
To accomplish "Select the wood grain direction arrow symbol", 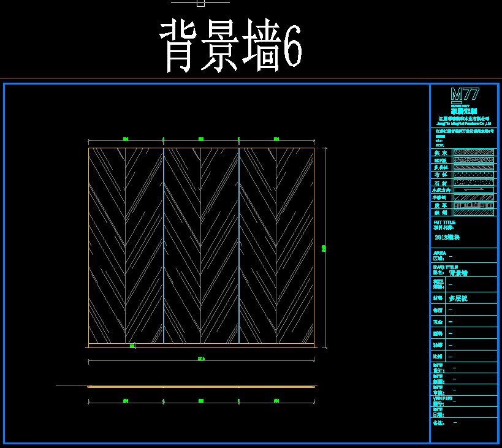I will (474, 190).
